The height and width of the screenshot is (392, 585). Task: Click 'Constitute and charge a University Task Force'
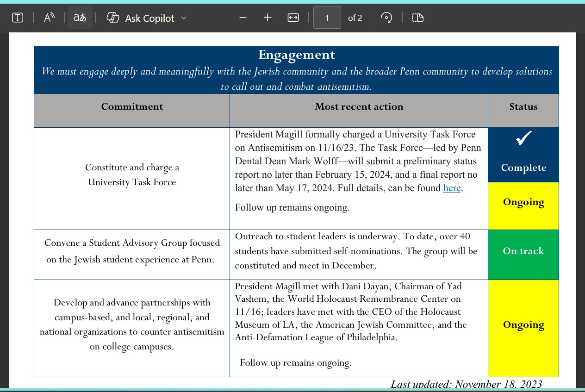point(132,174)
